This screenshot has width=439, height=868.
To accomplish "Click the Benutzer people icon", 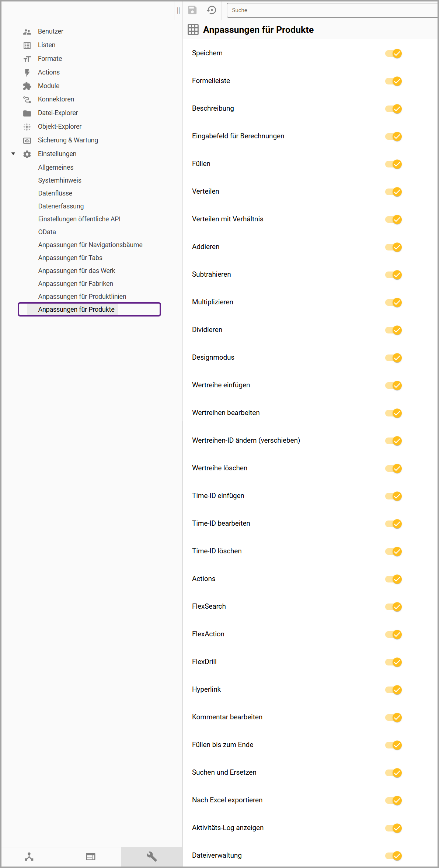I will [27, 32].
